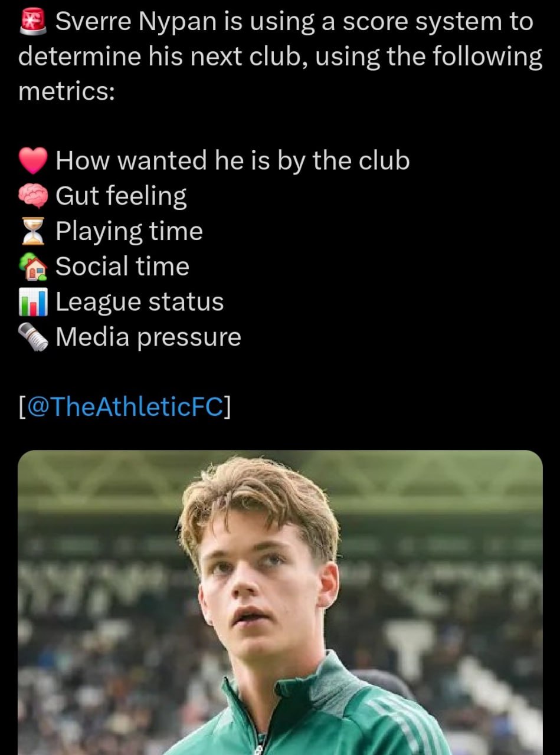This screenshot has height=755, width=560.
Task: Click the 'How wanted he is by the club' line
Action: tap(232, 160)
